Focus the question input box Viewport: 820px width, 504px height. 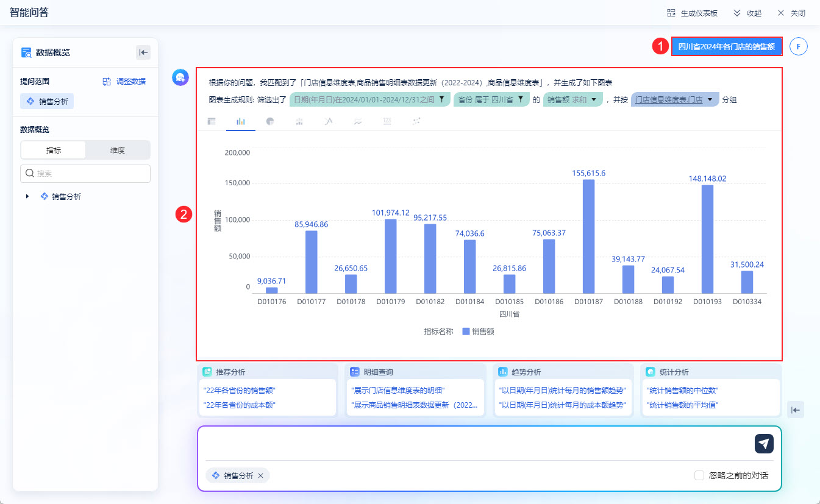pos(478,444)
